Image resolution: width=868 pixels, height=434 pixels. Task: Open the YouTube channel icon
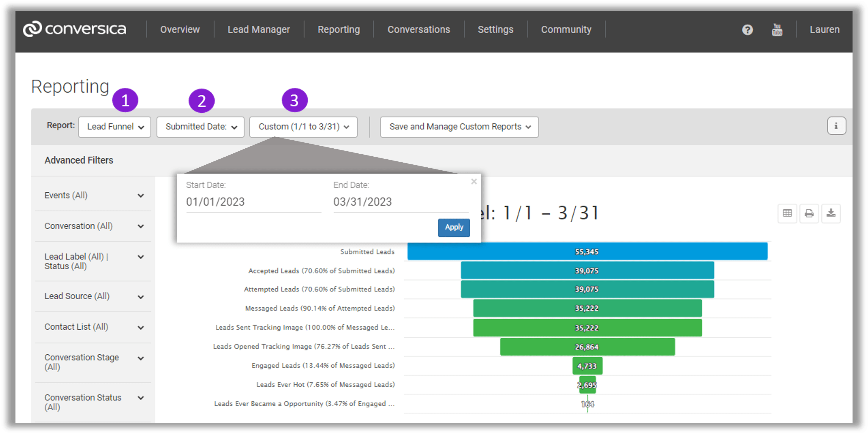777,30
